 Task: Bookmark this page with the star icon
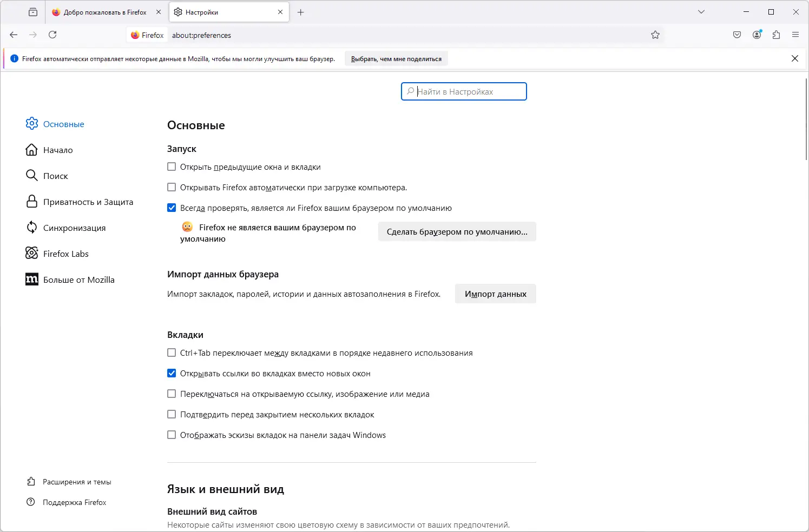click(655, 35)
